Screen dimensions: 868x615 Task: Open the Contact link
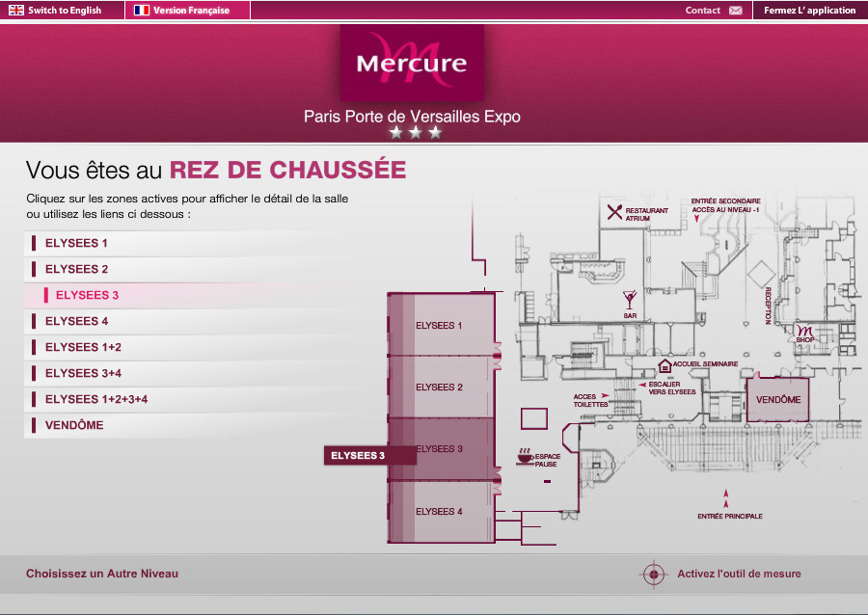(702, 10)
